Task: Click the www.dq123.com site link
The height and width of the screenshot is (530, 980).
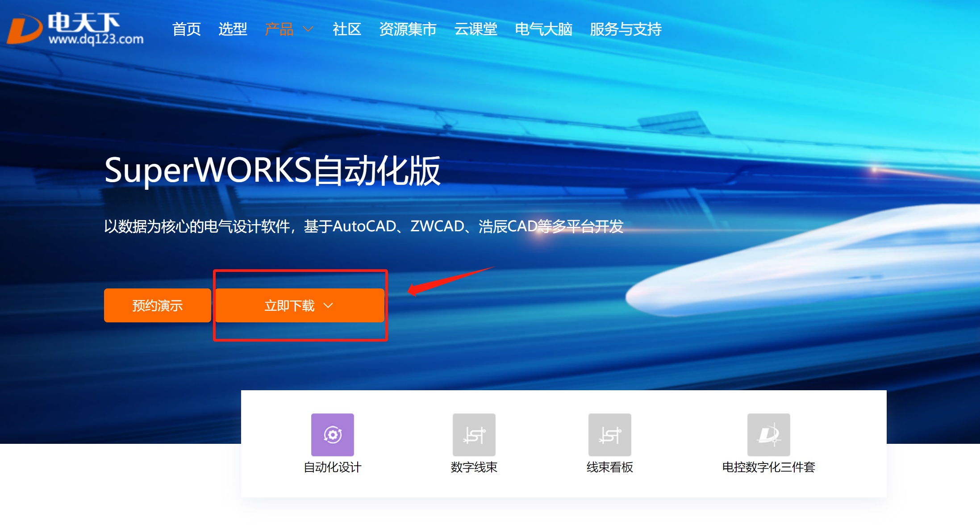Action: 96,39
